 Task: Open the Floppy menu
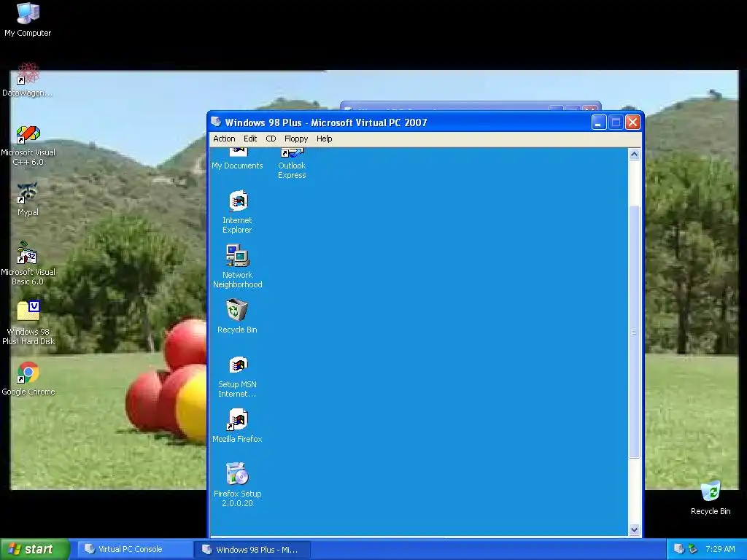tap(296, 139)
